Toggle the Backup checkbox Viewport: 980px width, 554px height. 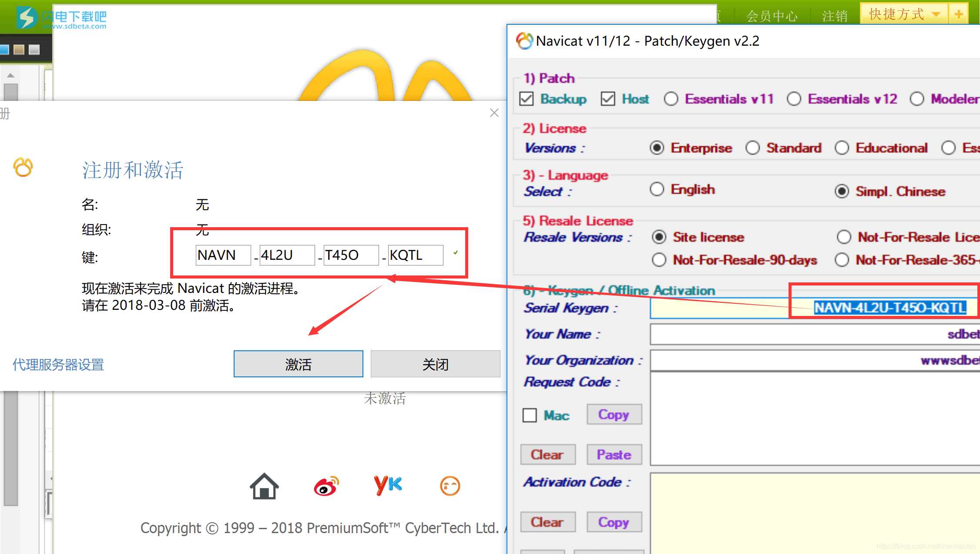(x=527, y=99)
